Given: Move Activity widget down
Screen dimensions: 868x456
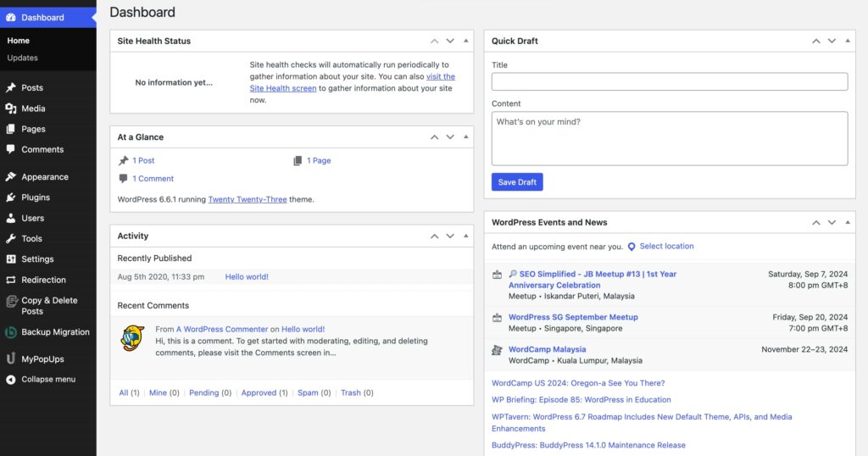Looking at the screenshot, I should 450,236.
